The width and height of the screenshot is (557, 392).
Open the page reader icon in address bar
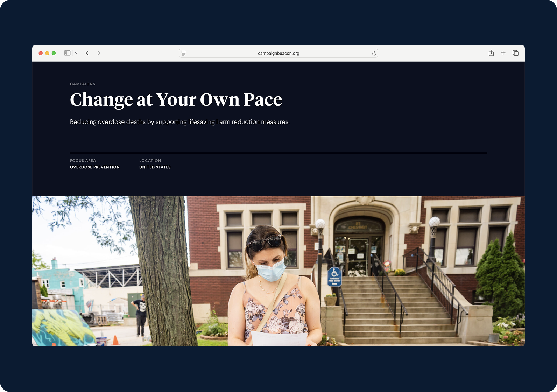click(183, 53)
